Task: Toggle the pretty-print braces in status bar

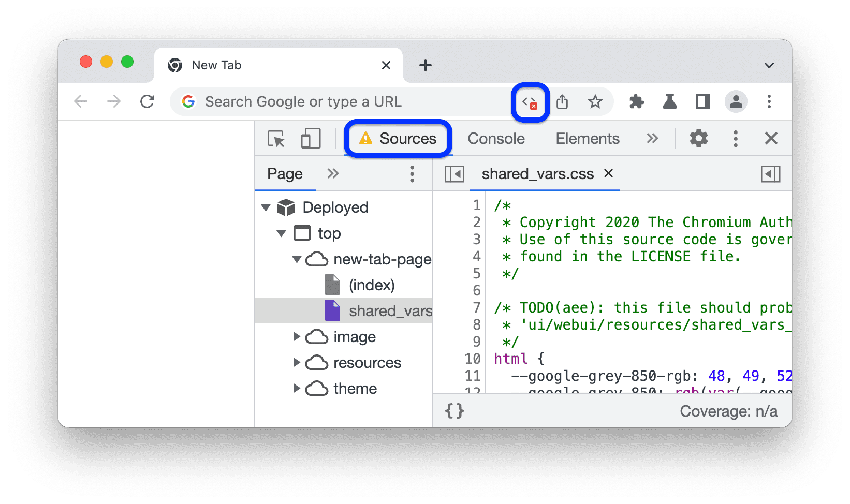Action: 453,411
